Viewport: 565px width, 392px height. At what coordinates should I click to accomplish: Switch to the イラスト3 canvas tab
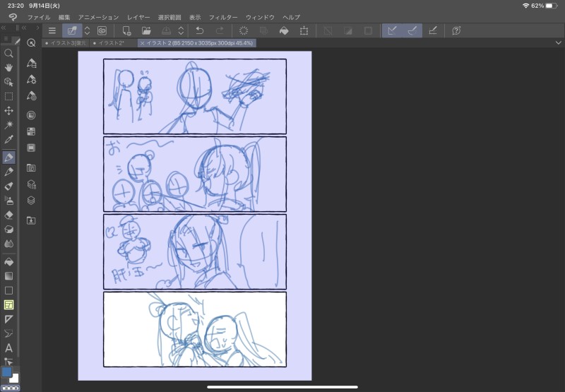click(66, 43)
